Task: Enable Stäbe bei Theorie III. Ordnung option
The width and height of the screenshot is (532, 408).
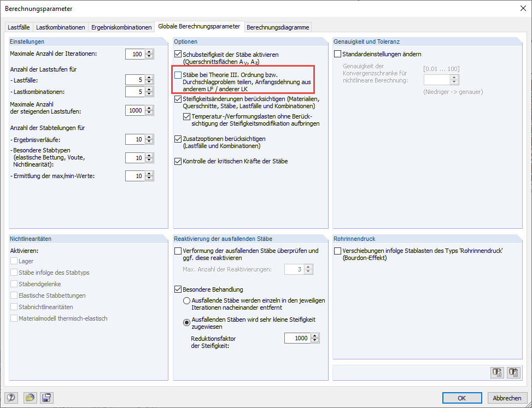Action: [x=178, y=74]
